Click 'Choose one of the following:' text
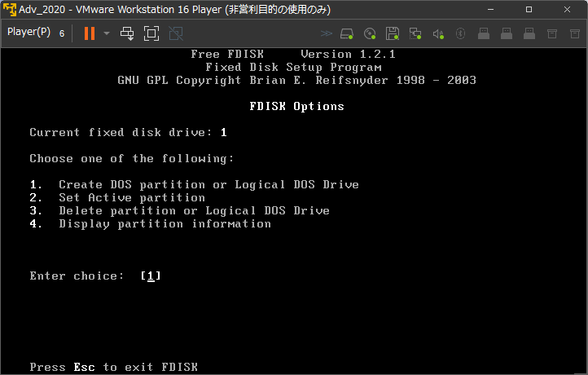The height and width of the screenshot is (375, 588). click(132, 158)
